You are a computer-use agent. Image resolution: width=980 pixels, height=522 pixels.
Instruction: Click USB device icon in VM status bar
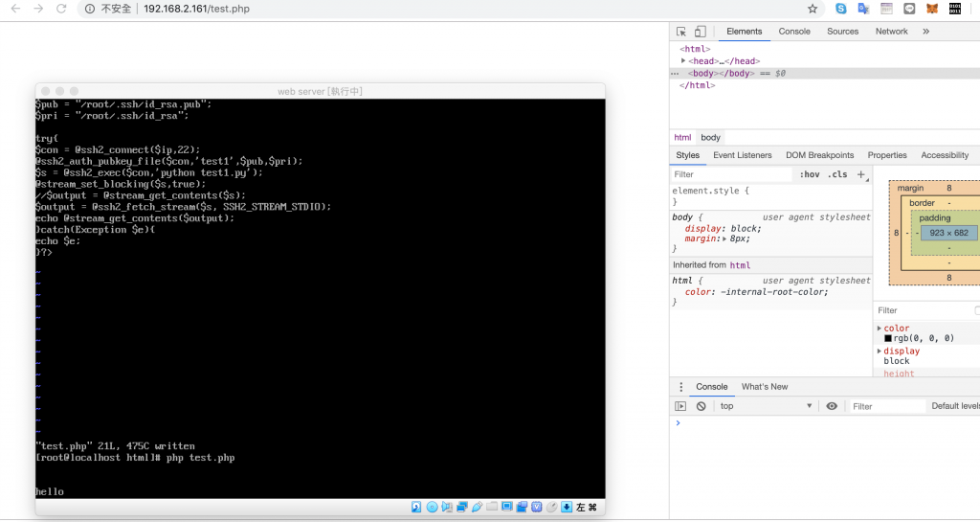click(477, 507)
